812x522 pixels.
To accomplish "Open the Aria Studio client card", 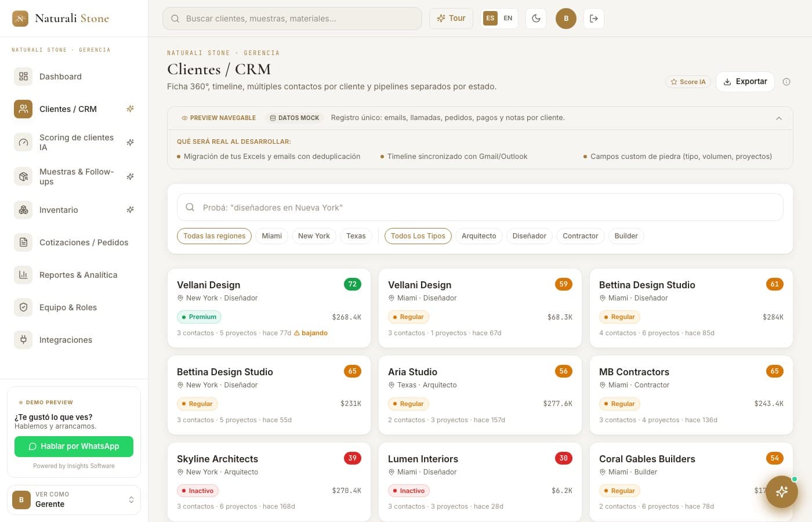I will pos(480,395).
